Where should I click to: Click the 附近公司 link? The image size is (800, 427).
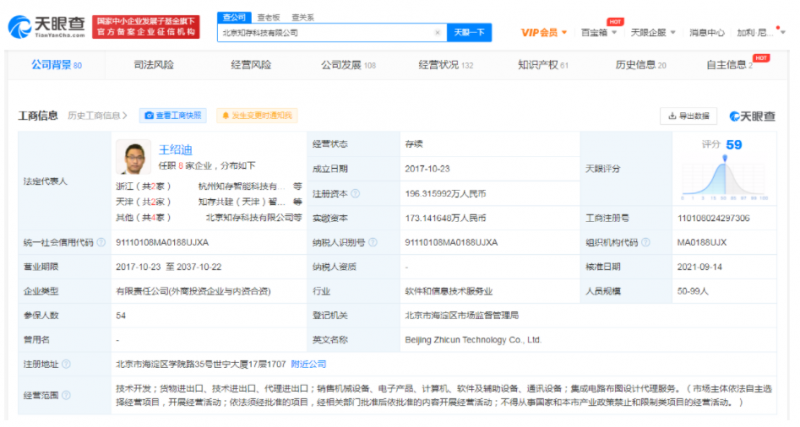308,363
